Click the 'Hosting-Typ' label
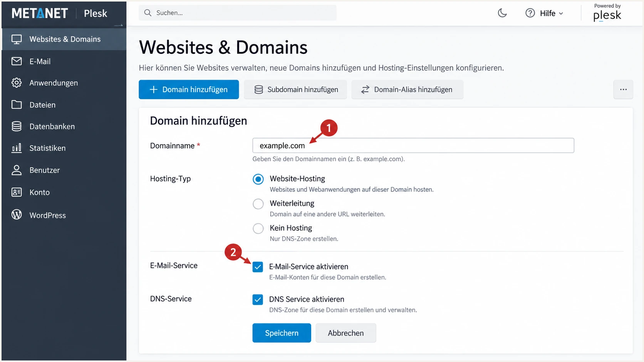 pyautogui.click(x=170, y=179)
